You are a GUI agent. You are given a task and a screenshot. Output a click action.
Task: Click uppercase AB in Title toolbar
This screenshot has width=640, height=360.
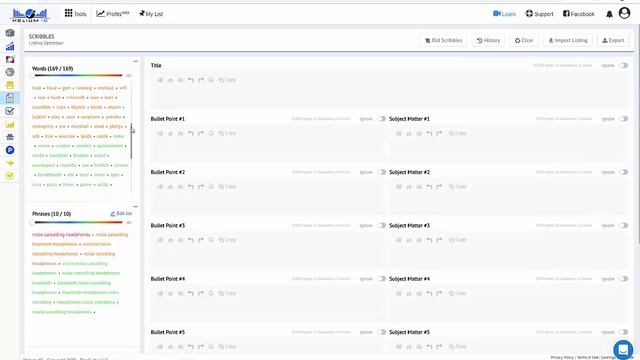[x=160, y=80]
